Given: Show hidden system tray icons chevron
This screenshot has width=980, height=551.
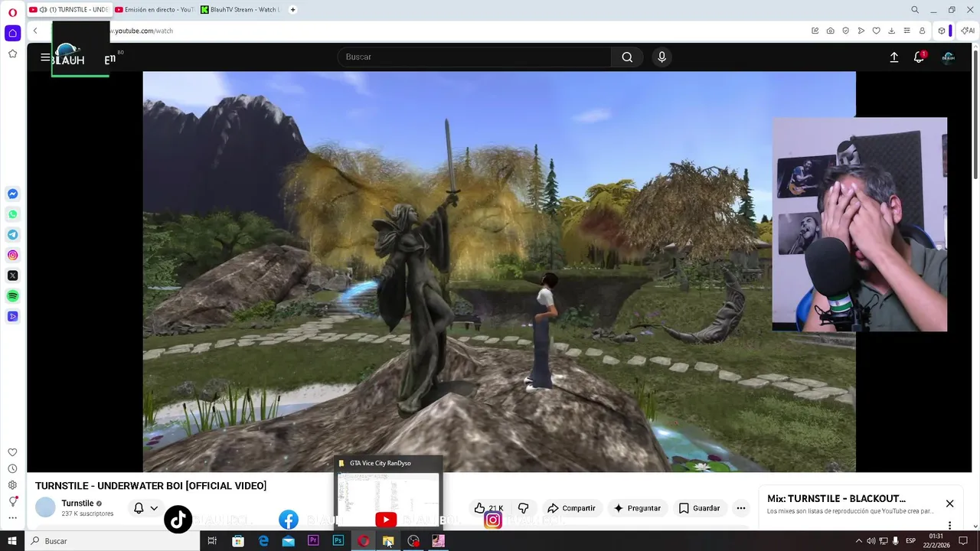Looking at the screenshot, I should click(x=858, y=541).
